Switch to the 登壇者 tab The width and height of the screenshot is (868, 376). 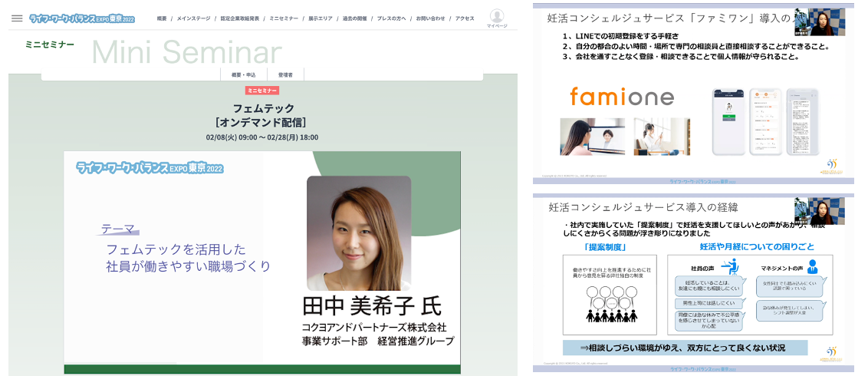(285, 74)
